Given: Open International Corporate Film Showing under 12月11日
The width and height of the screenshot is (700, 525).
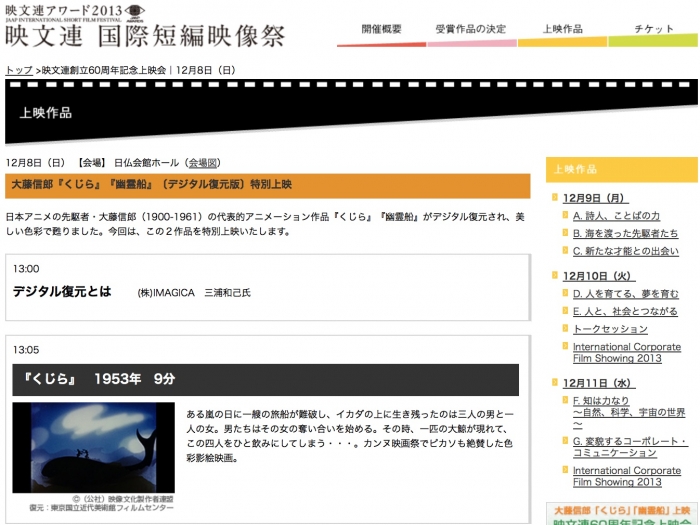Looking at the screenshot, I should tap(627, 476).
